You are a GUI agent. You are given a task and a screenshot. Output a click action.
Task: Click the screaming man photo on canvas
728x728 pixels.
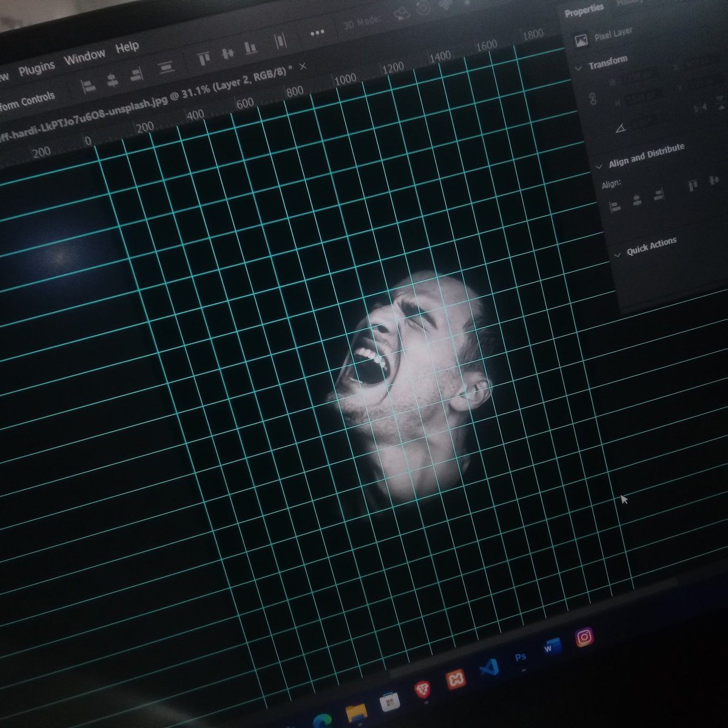tap(413, 388)
